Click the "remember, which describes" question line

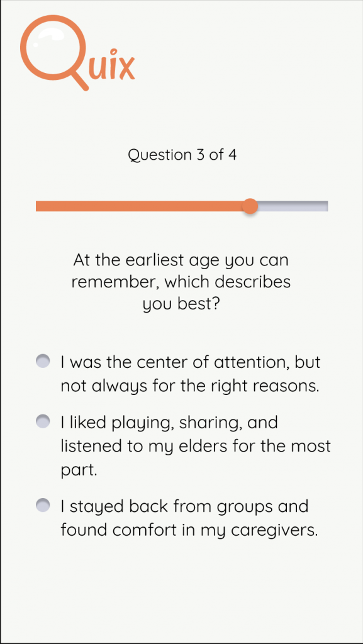181,282
